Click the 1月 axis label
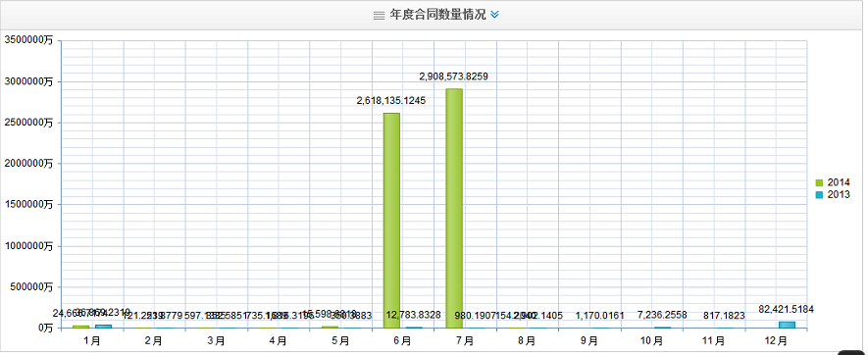This screenshot has height=355, width=868. [x=92, y=340]
